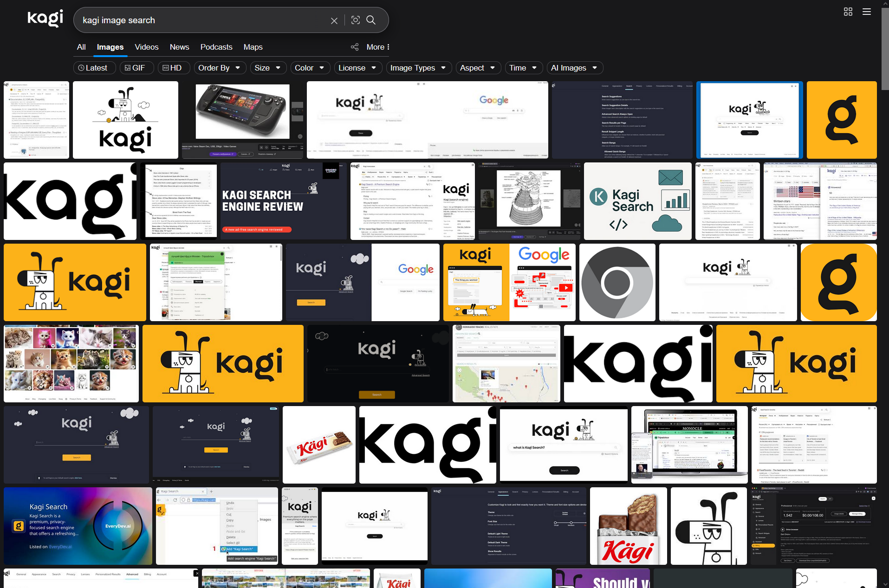Click the magnifying glass search icon

[371, 20]
